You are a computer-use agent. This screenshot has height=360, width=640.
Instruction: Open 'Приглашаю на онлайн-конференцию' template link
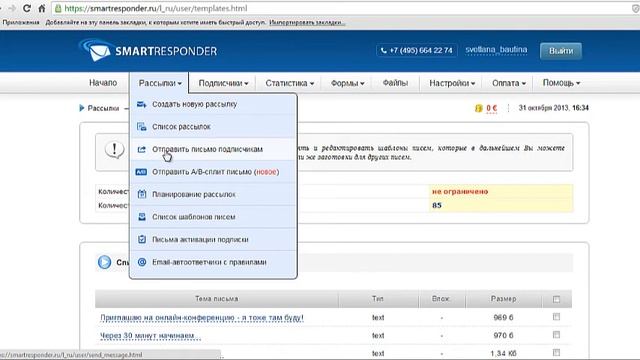[202, 318]
